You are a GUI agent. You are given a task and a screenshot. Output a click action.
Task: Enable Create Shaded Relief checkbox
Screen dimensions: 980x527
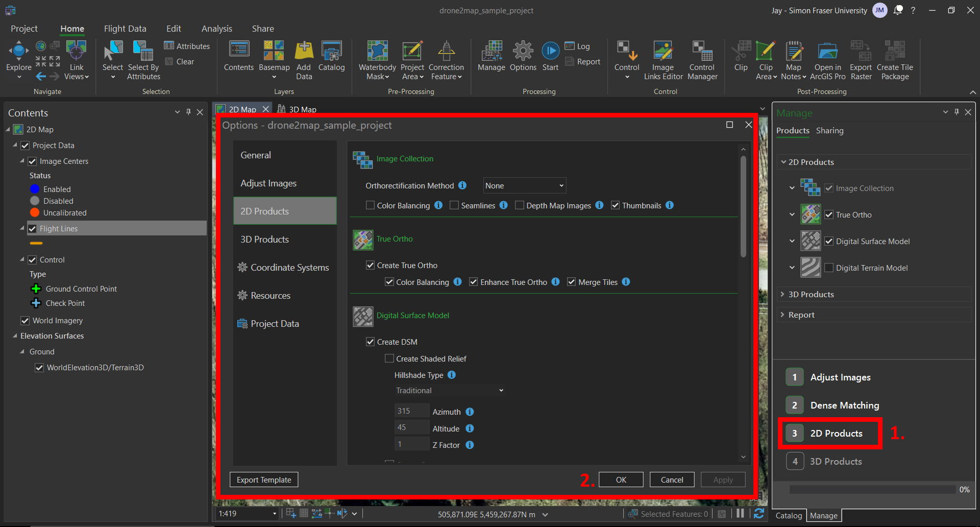tap(389, 359)
